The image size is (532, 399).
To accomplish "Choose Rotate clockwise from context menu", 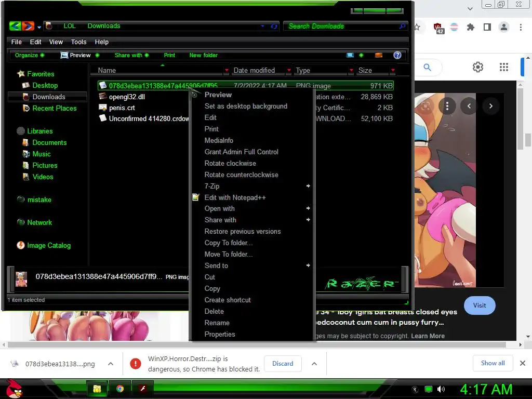I will (230, 163).
